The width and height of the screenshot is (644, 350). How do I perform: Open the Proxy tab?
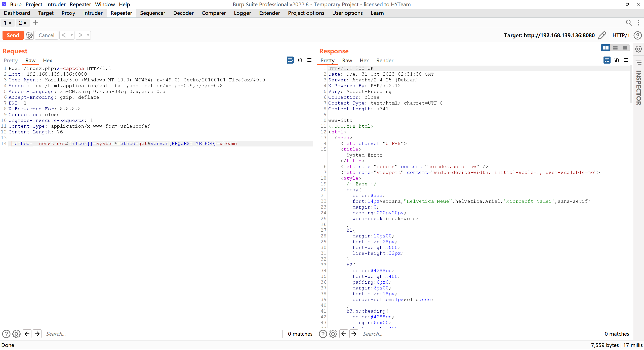pyautogui.click(x=68, y=13)
